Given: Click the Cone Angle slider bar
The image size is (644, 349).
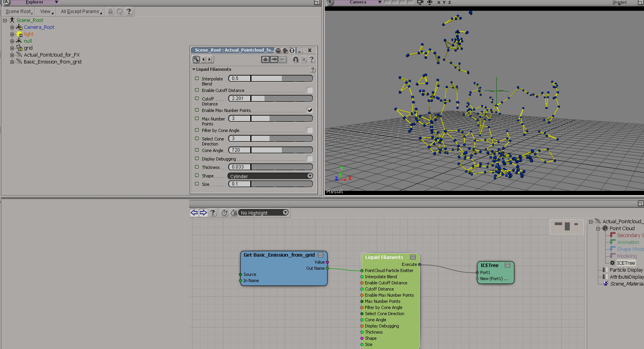Looking at the screenshot, I should (281, 150).
